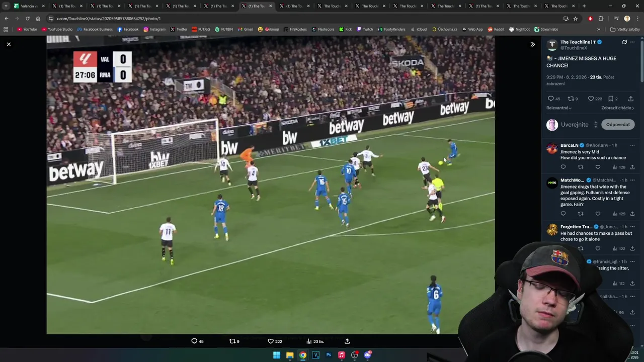View stats of the MatchMo... reply showing 129

tap(618, 214)
